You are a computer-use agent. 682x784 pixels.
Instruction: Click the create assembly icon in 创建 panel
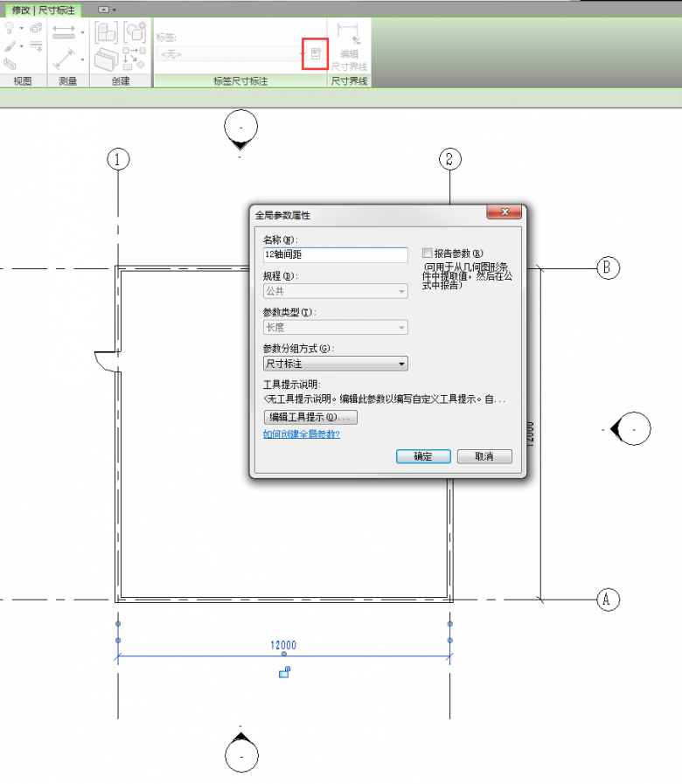(134, 32)
